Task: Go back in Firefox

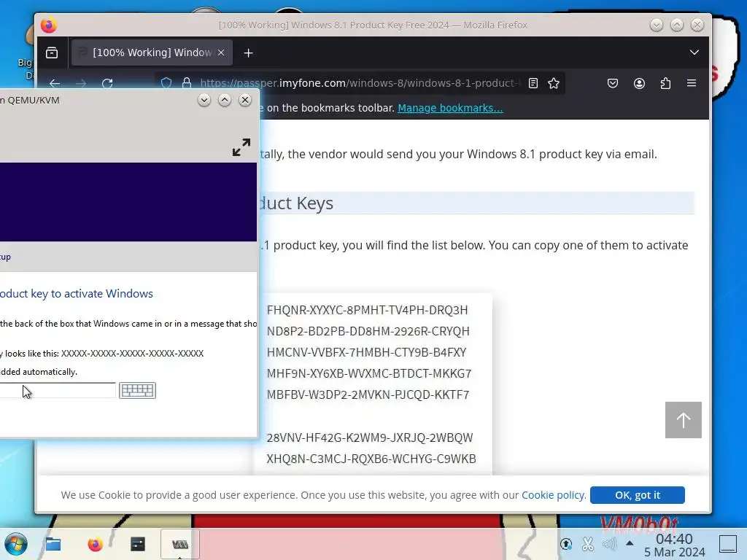Action: point(55,83)
